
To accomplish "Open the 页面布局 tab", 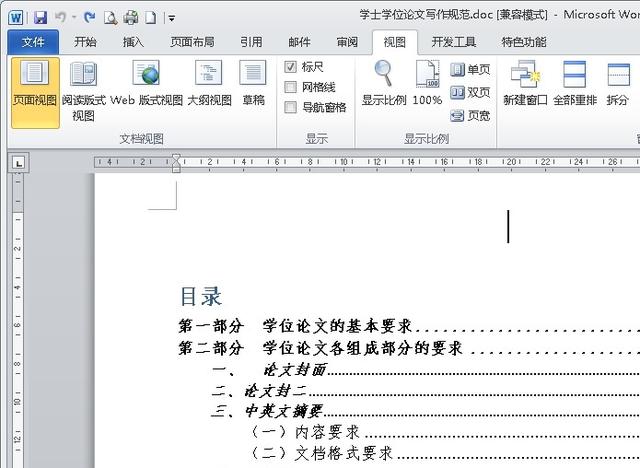I will tap(192, 42).
